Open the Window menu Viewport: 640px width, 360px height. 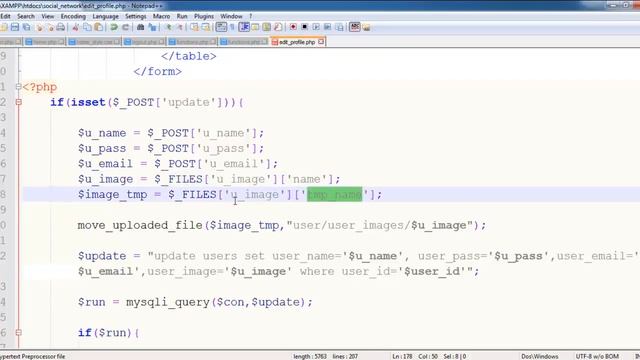tap(231, 16)
